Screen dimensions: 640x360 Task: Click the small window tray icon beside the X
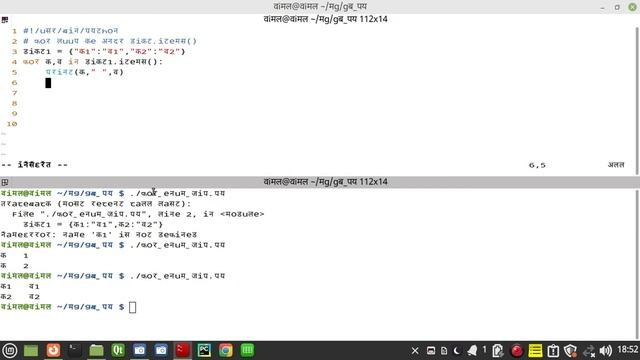click(431, 351)
